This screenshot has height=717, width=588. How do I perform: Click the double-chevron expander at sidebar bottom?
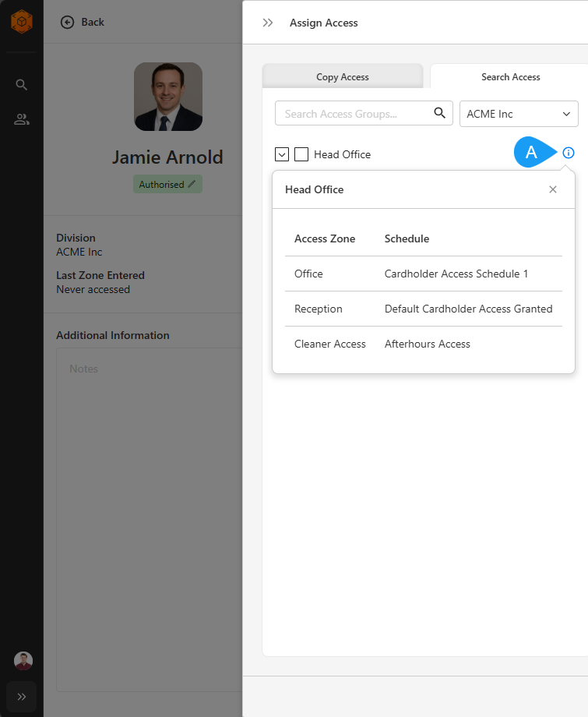pos(21,697)
